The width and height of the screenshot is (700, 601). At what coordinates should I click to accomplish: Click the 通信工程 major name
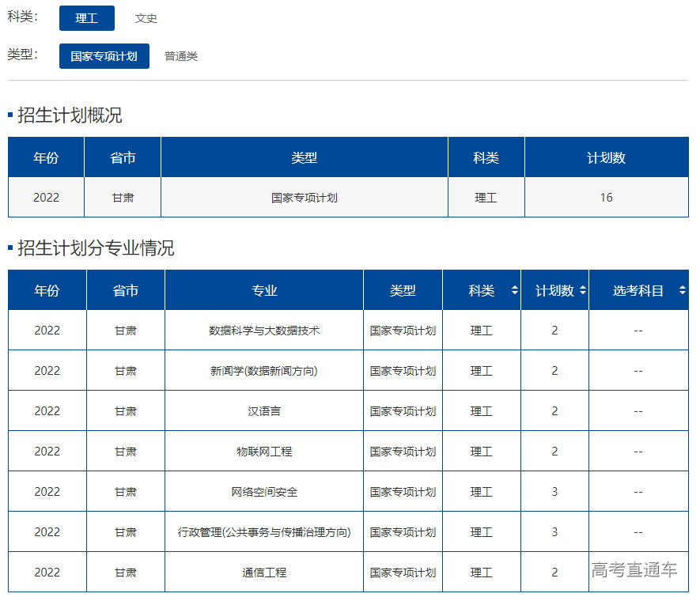(264, 573)
